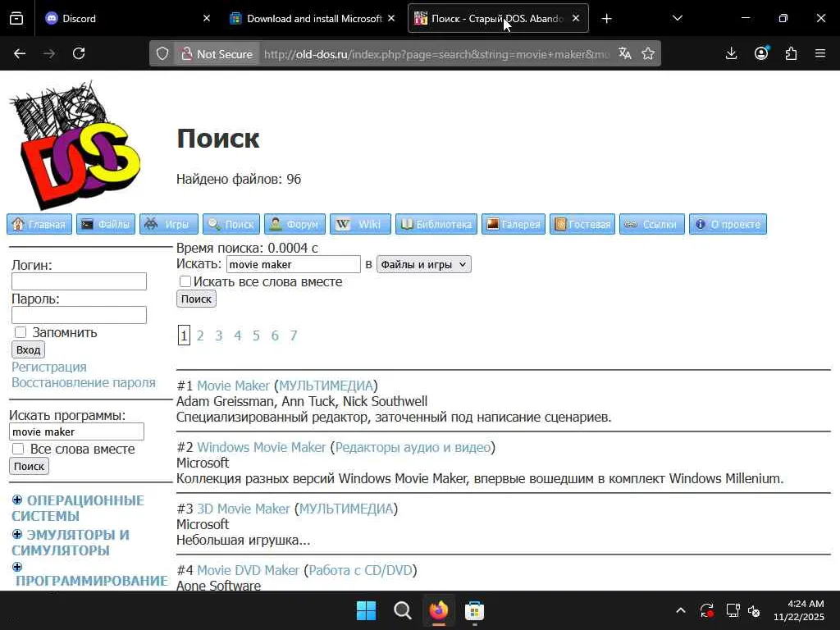Open the Главная home navigation button
840x630 pixels.
click(39, 224)
